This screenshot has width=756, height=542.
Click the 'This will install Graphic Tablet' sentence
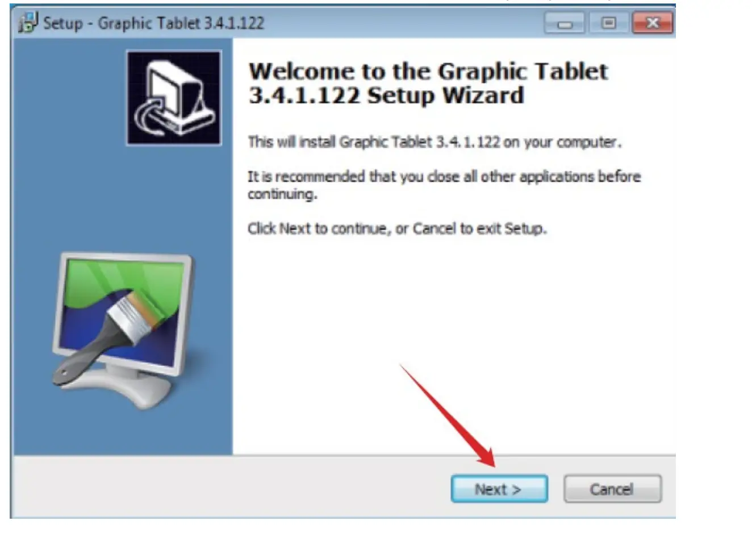[435, 141]
